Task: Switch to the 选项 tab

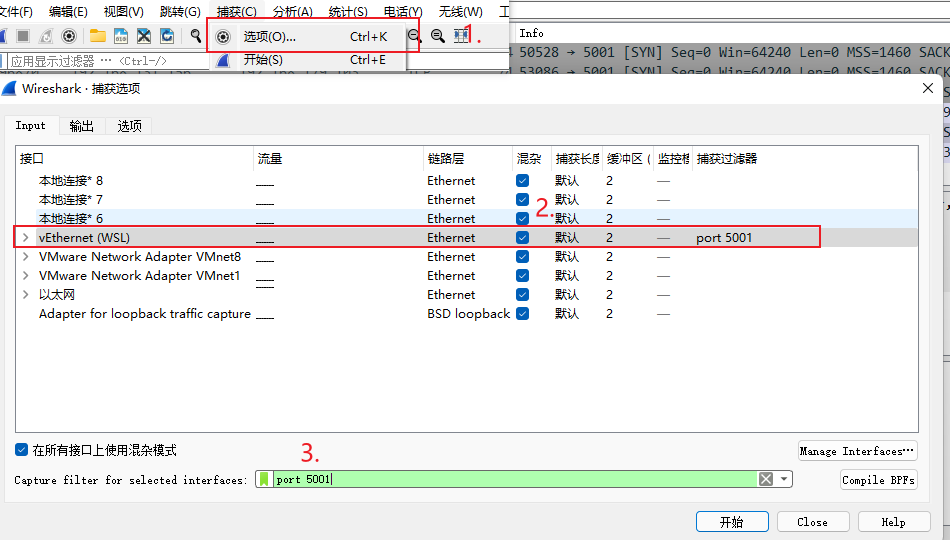Action: tap(129, 125)
